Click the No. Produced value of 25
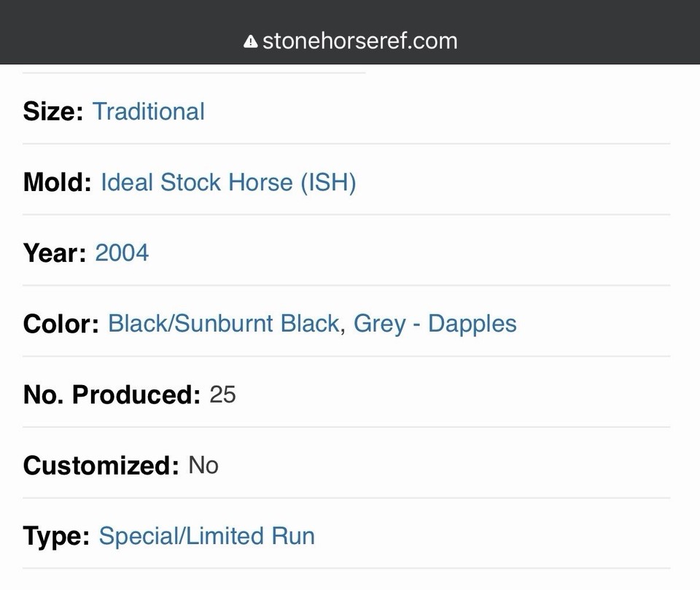 click(224, 395)
